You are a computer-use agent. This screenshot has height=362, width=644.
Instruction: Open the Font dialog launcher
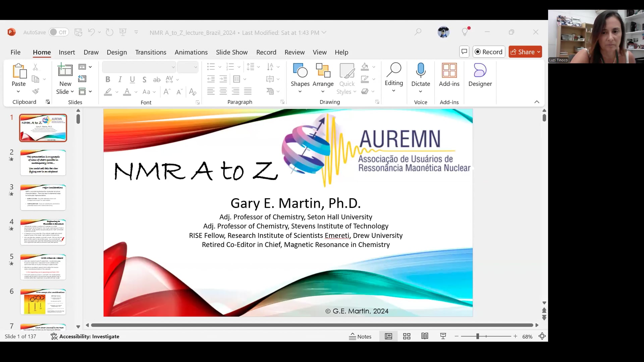(198, 103)
